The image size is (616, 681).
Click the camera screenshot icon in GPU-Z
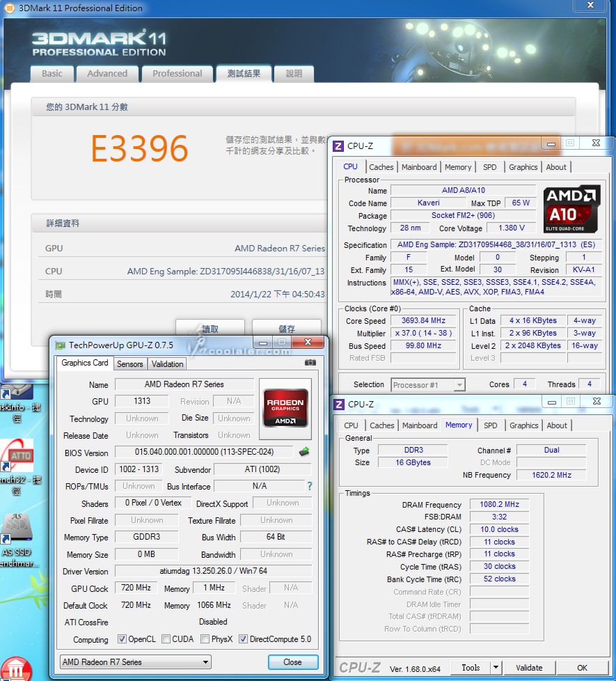(x=310, y=363)
